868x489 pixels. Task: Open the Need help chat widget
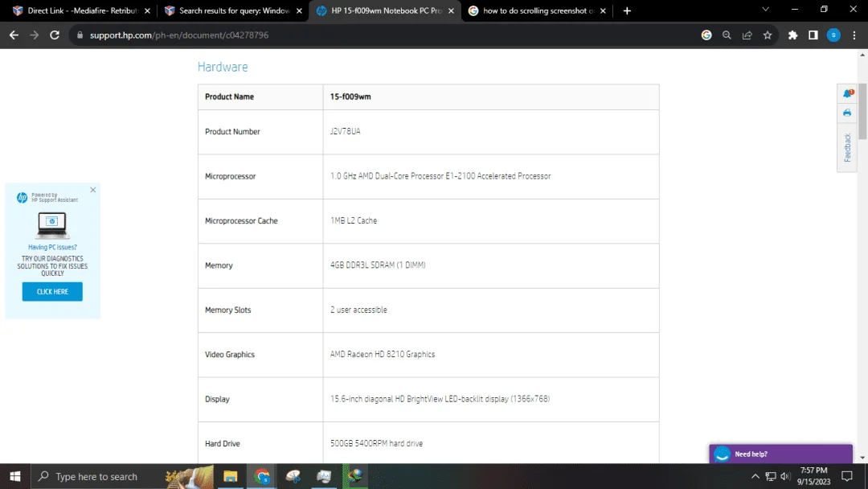(x=780, y=454)
